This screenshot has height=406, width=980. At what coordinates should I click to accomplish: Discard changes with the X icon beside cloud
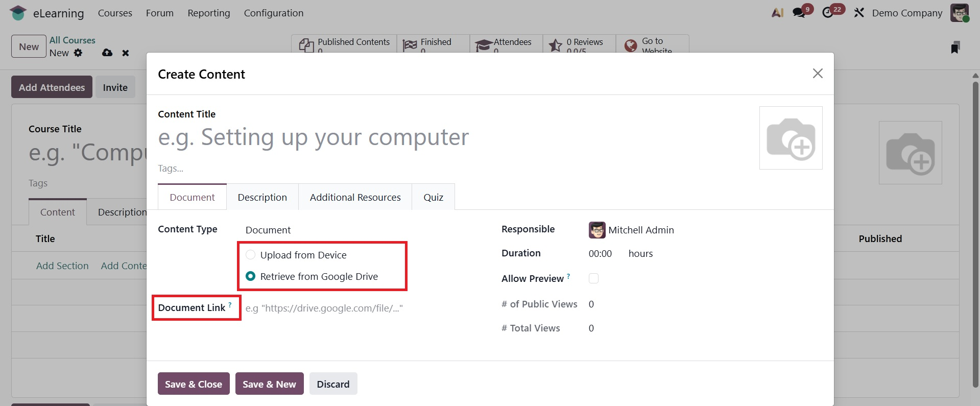coord(126,53)
